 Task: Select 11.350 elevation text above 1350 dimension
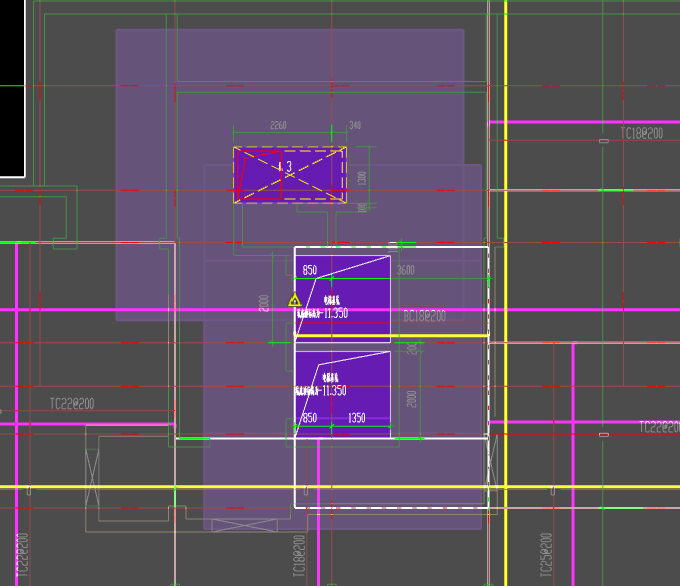click(x=334, y=390)
